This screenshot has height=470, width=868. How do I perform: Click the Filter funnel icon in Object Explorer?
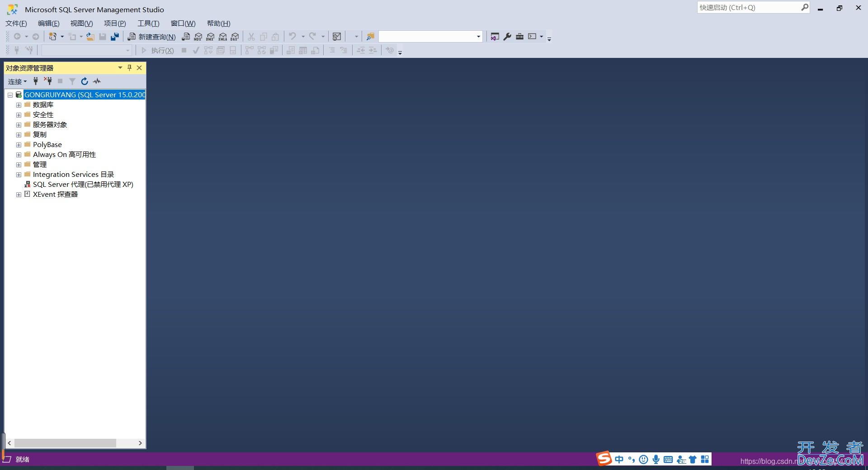pos(72,81)
